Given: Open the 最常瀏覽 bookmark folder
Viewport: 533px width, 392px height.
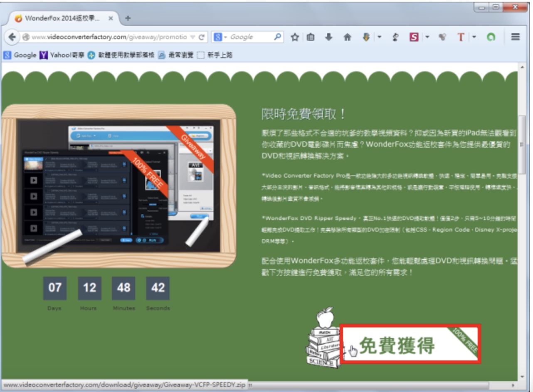Looking at the screenshot, I should click(176, 55).
